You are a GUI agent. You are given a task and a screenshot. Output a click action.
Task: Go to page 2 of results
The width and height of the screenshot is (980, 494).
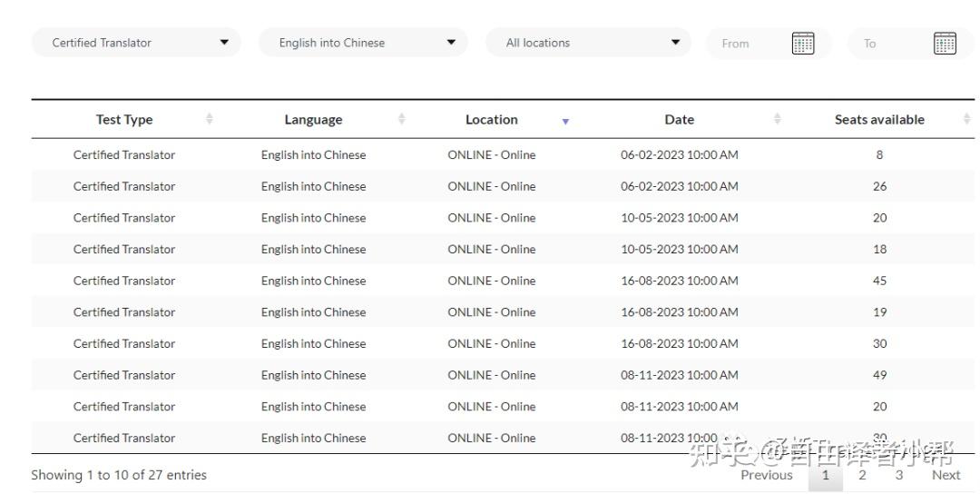pyautogui.click(x=862, y=475)
